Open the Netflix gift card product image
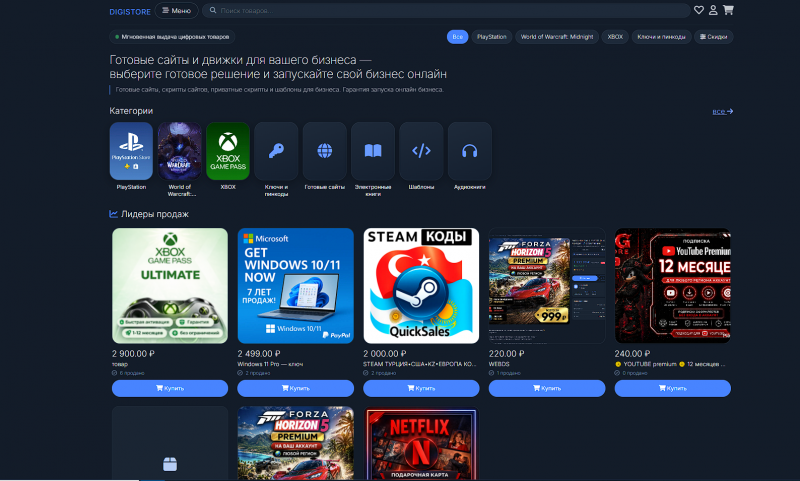This screenshot has height=481, width=800. coord(421,443)
